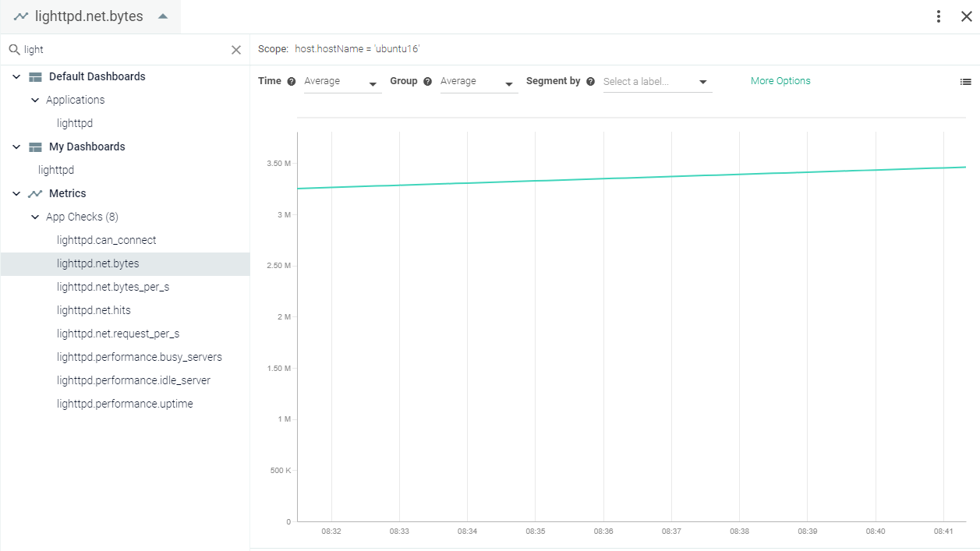Screen dimensions: 980x551
Task: Expand the title dropdown triangle
Action: point(163,16)
